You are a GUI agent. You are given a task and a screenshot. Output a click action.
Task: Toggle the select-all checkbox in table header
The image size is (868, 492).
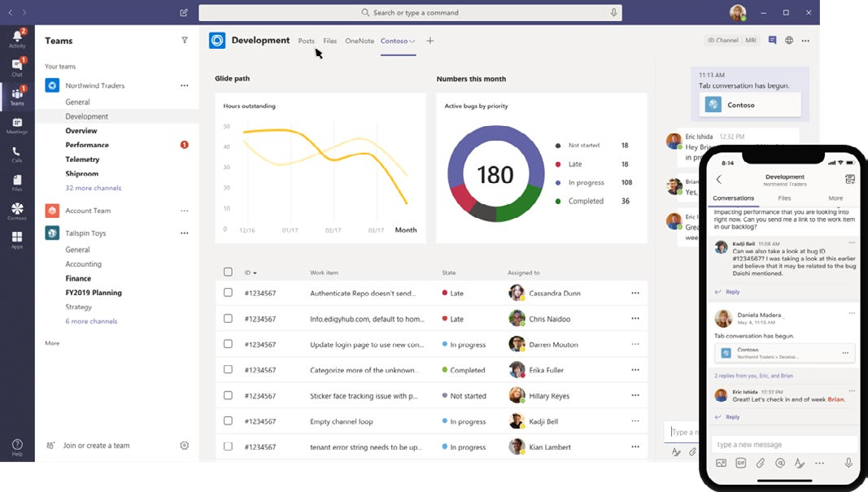pyautogui.click(x=228, y=272)
